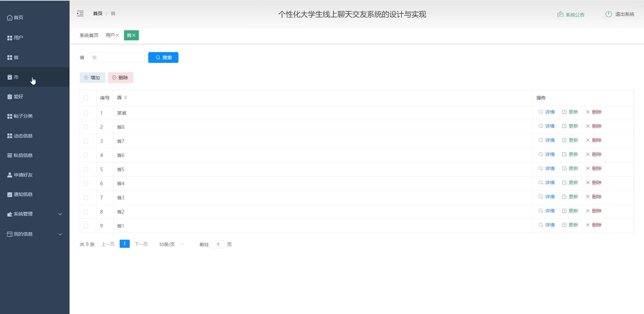This screenshot has height=314, width=644.
Task: Click the pink 删除 batch button
Action: tap(121, 78)
